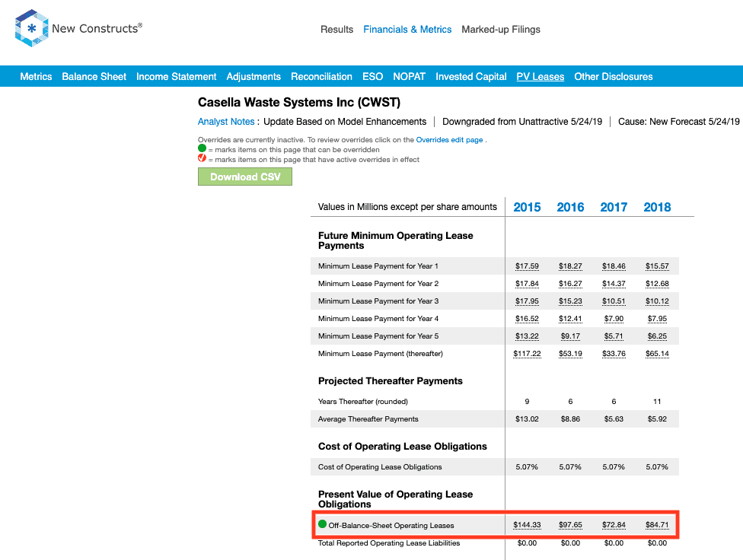Click Off-Balance-Sheet Operating Leases value $72.84
This screenshot has height=560, width=743.
(614, 525)
